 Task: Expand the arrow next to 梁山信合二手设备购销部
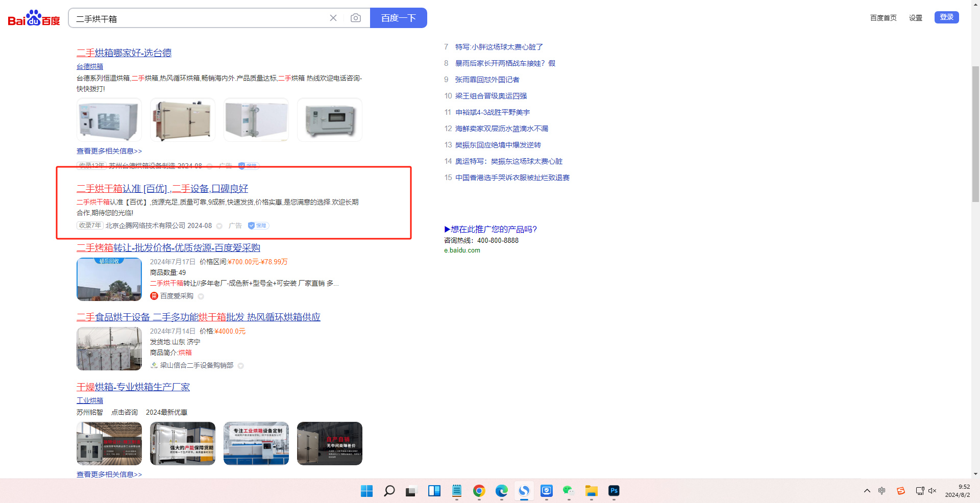coord(240,366)
